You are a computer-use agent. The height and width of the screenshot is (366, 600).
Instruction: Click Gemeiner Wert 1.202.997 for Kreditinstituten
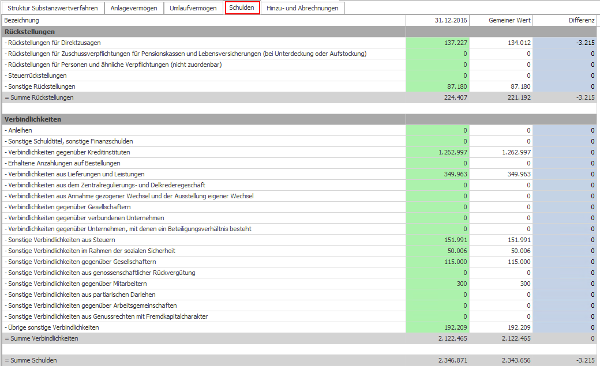[501, 152]
